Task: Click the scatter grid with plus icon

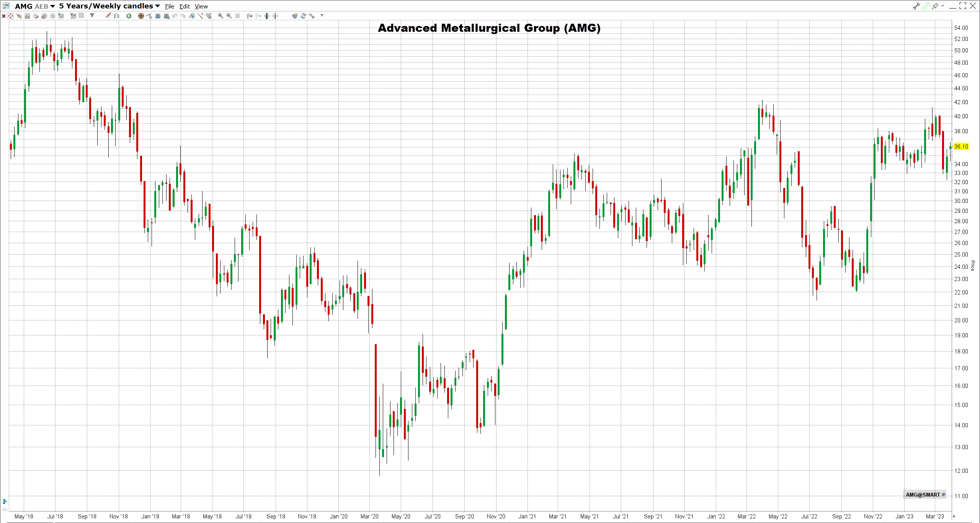Action: pos(61,16)
